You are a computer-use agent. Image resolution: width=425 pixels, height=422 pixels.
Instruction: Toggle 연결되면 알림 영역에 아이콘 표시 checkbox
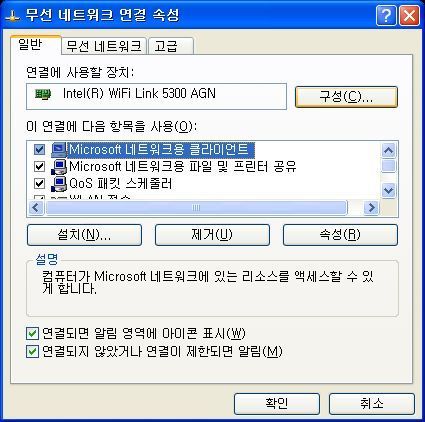click(32, 334)
